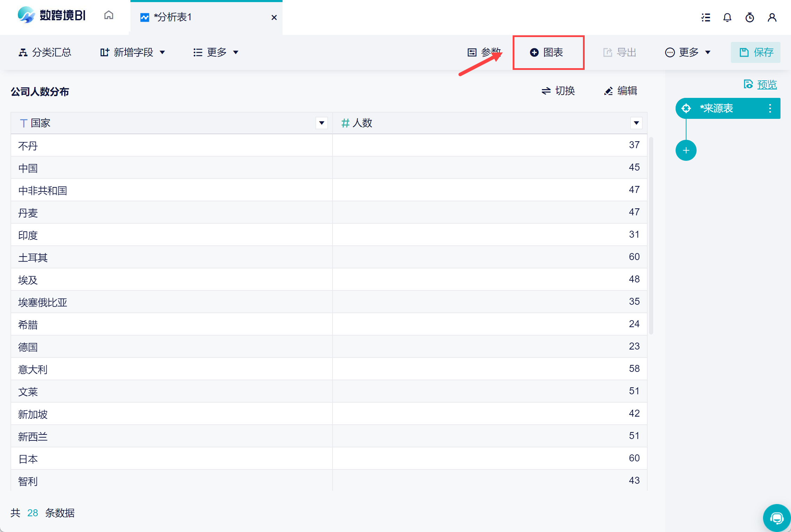Image resolution: width=791 pixels, height=532 pixels.
Task: Click the home icon next to the logo
Action: [109, 15]
